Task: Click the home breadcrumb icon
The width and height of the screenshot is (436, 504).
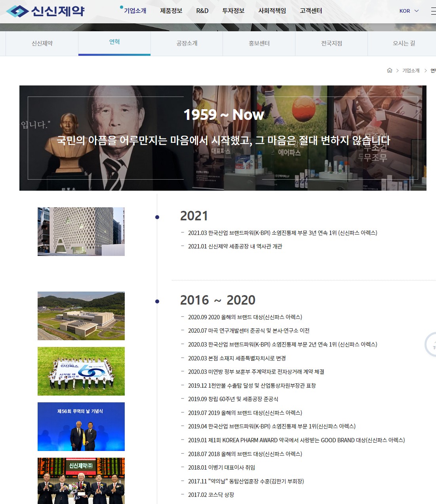Action: (390, 70)
